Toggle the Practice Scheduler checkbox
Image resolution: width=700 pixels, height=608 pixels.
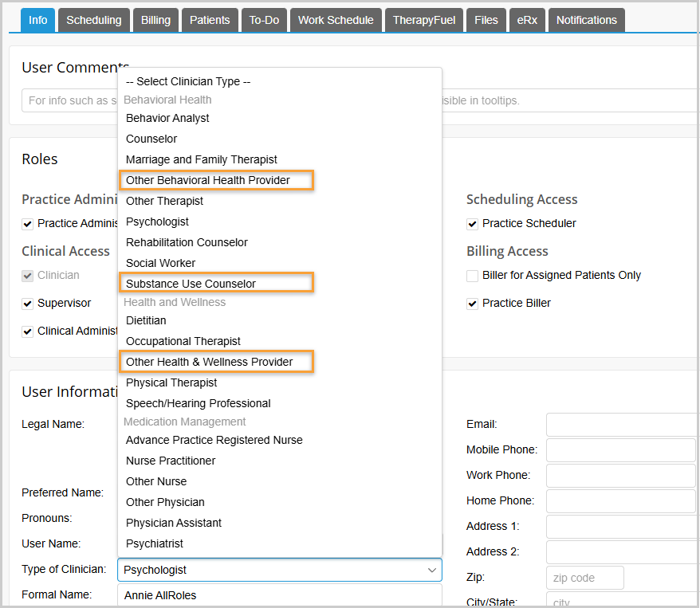(x=473, y=224)
